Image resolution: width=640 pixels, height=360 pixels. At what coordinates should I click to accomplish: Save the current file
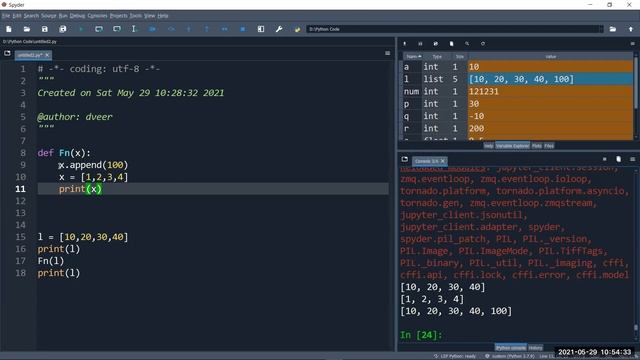(x=44, y=29)
